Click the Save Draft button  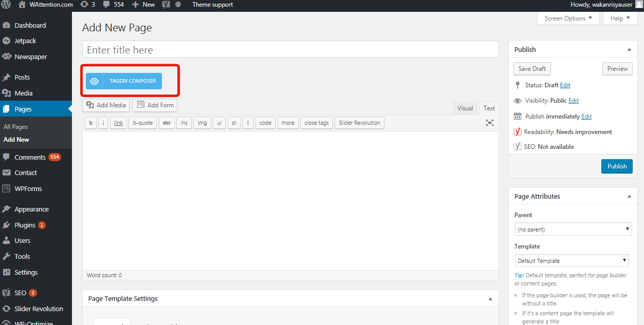click(x=532, y=69)
